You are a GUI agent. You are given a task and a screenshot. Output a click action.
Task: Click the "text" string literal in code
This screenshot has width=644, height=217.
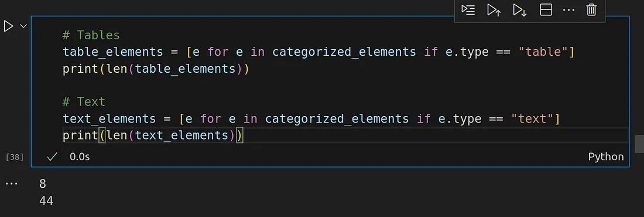click(x=532, y=119)
